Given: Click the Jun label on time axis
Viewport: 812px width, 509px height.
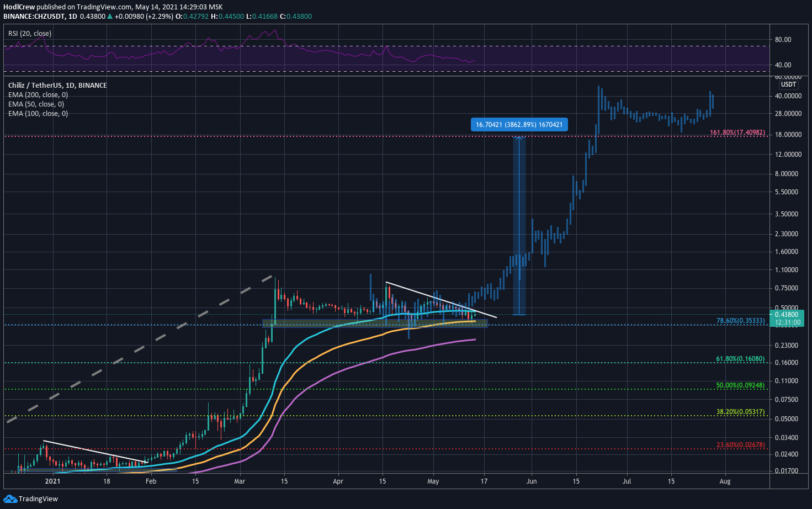Looking at the screenshot, I should coord(532,481).
